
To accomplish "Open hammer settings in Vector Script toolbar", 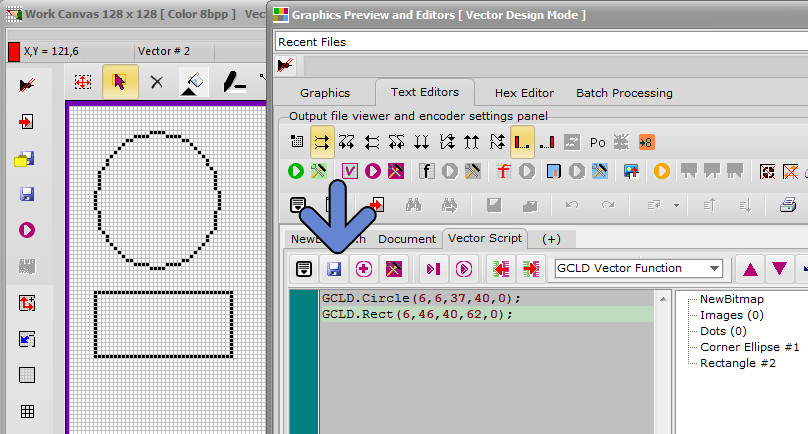I will (x=394, y=269).
